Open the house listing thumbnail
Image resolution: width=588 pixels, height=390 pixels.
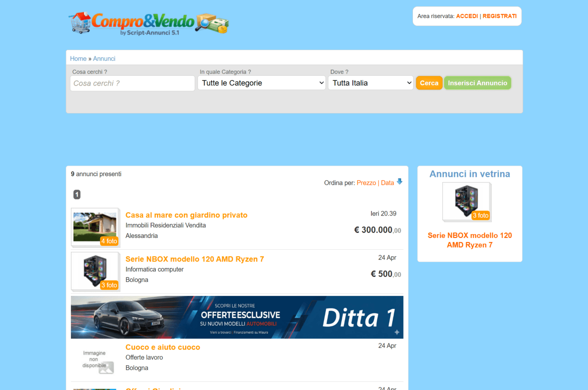pyautogui.click(x=95, y=227)
